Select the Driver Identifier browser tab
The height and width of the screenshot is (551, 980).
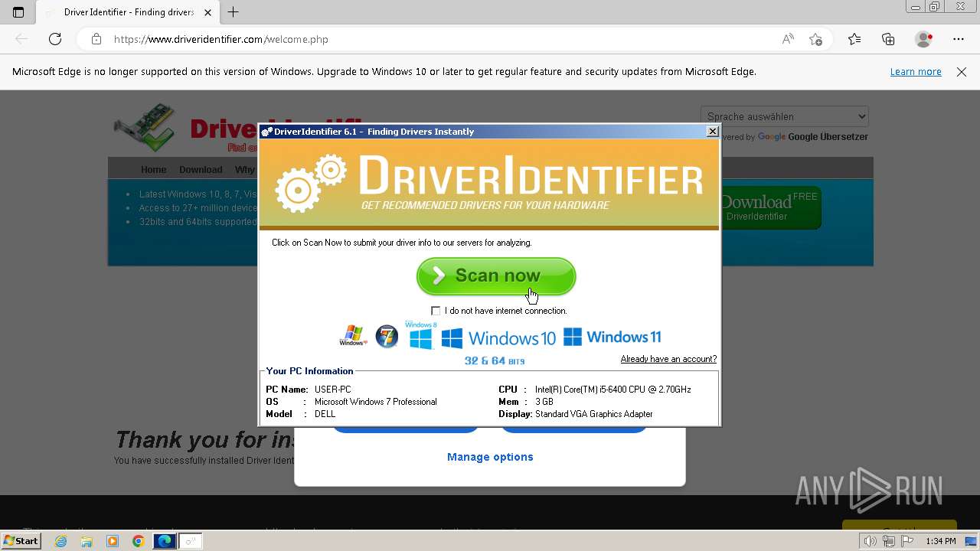pyautogui.click(x=129, y=12)
